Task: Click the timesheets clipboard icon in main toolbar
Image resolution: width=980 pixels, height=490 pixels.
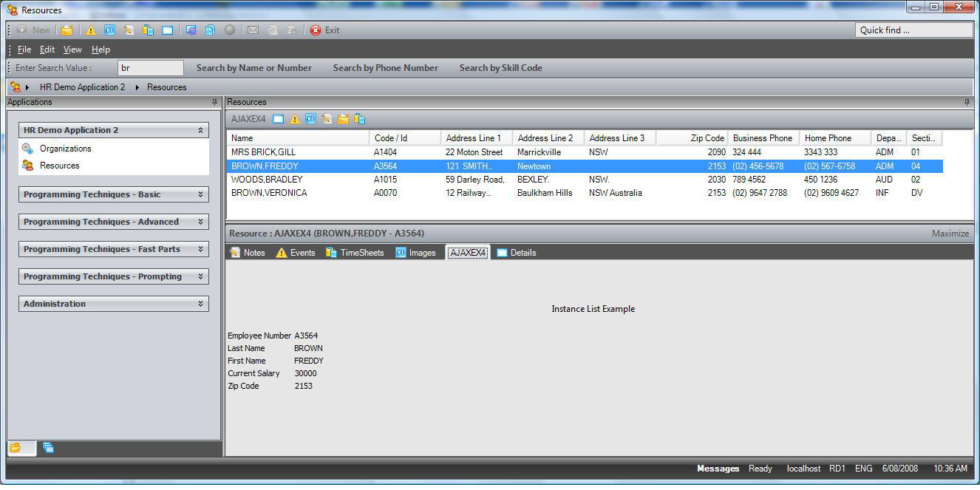Action: [148, 30]
